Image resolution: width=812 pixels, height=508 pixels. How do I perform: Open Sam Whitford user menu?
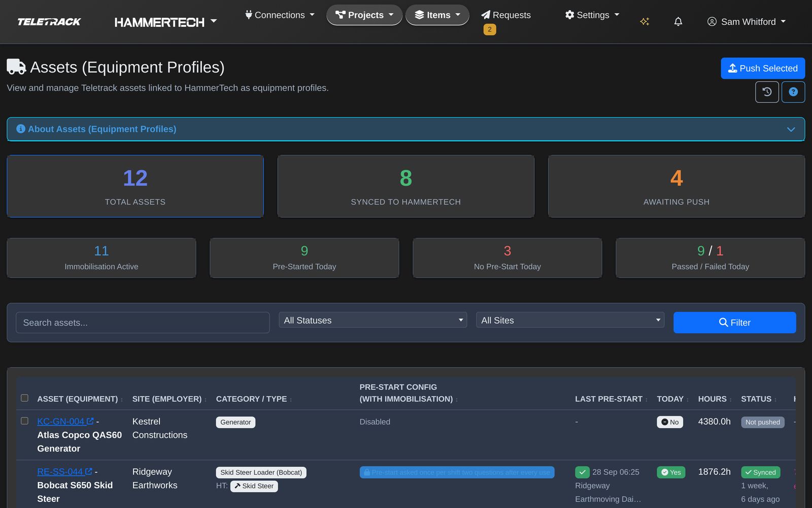[747, 22]
